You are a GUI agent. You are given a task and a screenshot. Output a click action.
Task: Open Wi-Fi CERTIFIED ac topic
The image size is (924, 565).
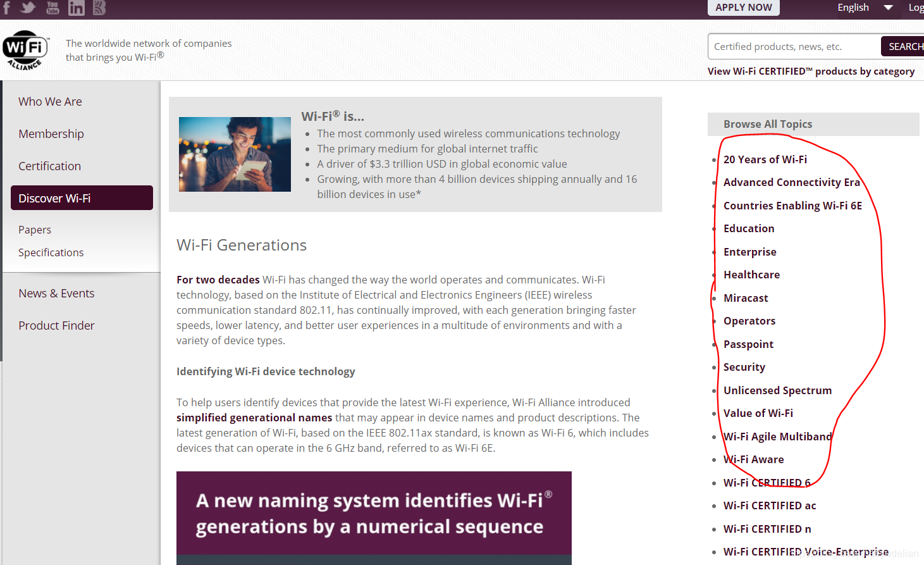[770, 506]
